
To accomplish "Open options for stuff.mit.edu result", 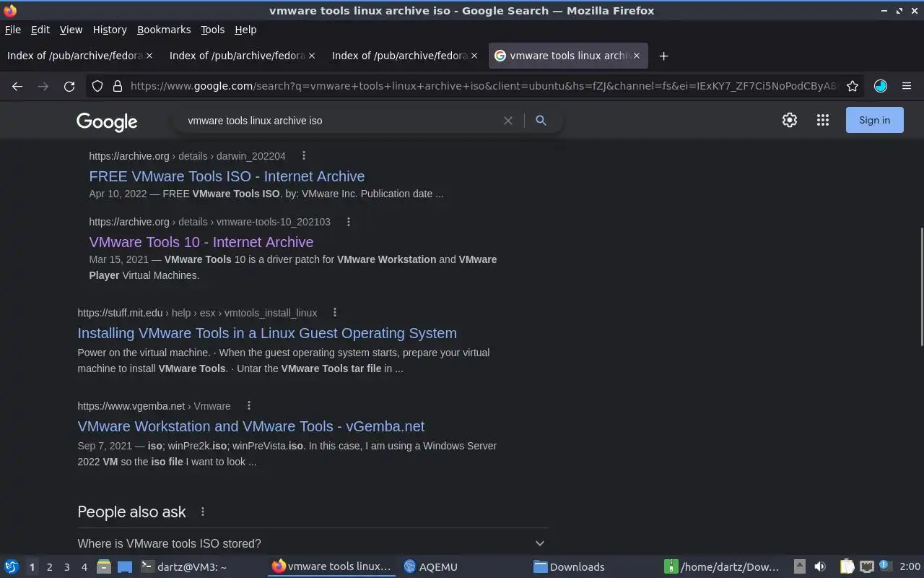I will point(335,313).
